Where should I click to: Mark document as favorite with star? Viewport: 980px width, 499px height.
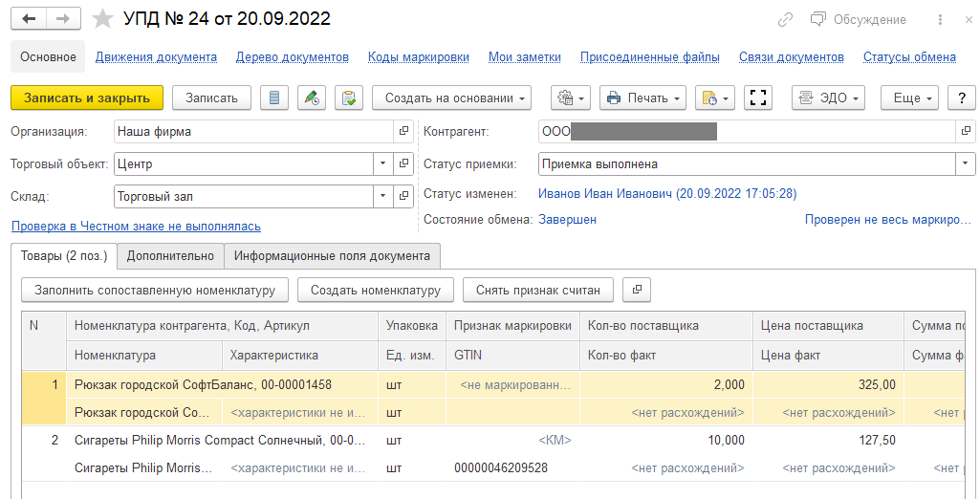click(x=100, y=19)
